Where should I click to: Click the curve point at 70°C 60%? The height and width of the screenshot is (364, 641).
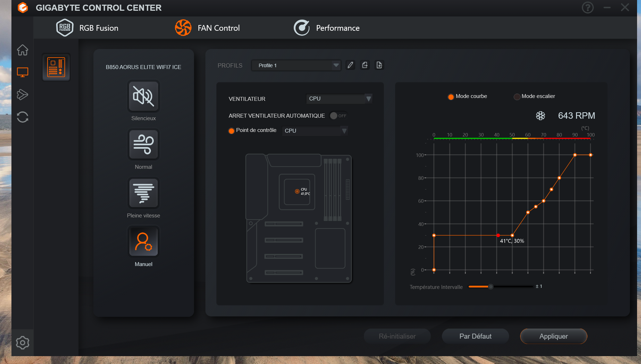click(x=543, y=201)
